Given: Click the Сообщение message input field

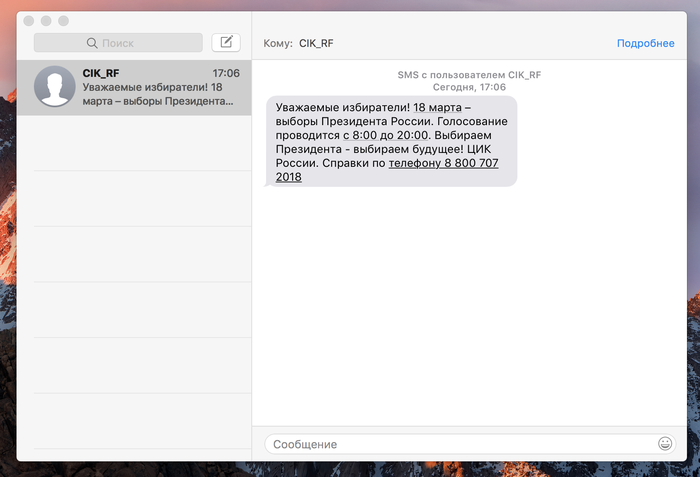Looking at the screenshot, I should [471, 444].
